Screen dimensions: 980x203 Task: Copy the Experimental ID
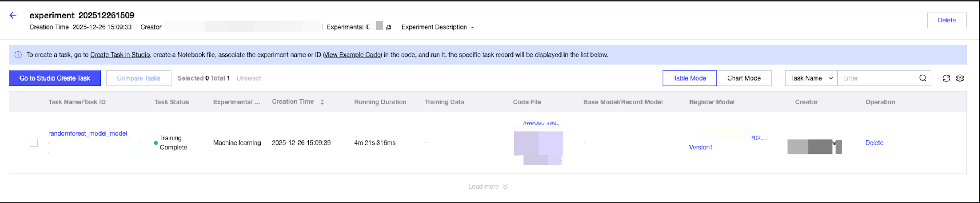(388, 27)
